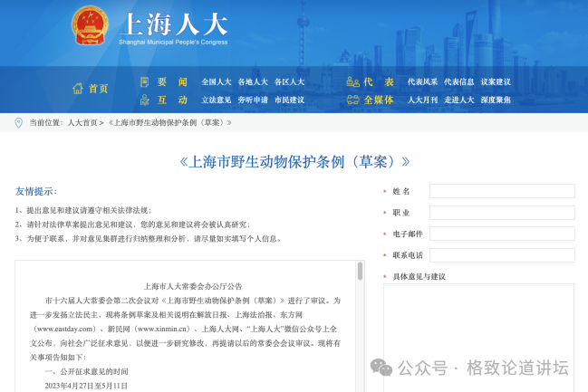
Task: Go to 各区人大 link
Action: [290, 81]
